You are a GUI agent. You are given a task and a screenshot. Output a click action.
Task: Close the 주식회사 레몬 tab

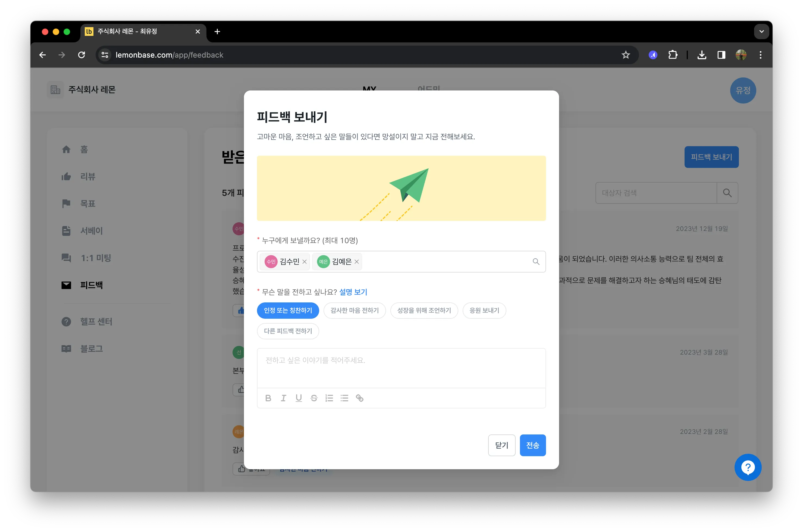[x=198, y=32]
